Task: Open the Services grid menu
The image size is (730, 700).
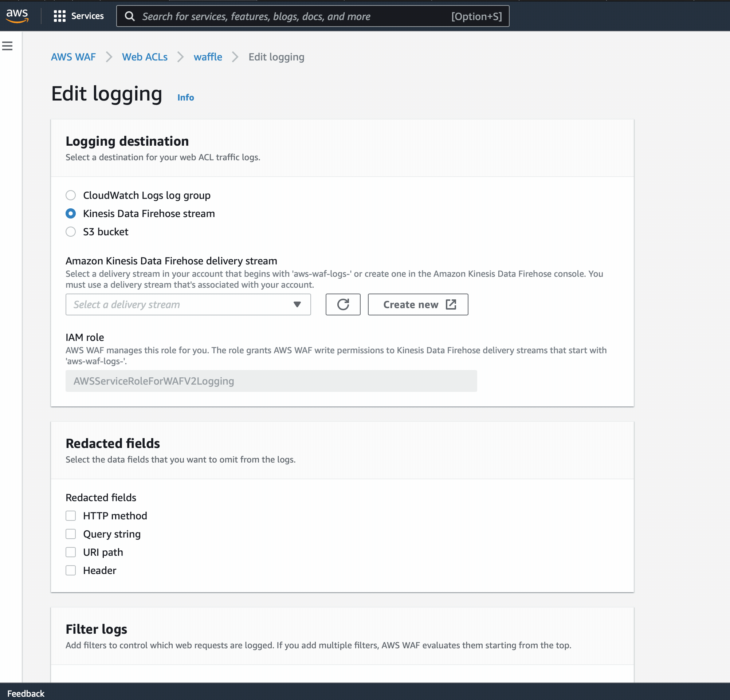Action: click(x=79, y=16)
